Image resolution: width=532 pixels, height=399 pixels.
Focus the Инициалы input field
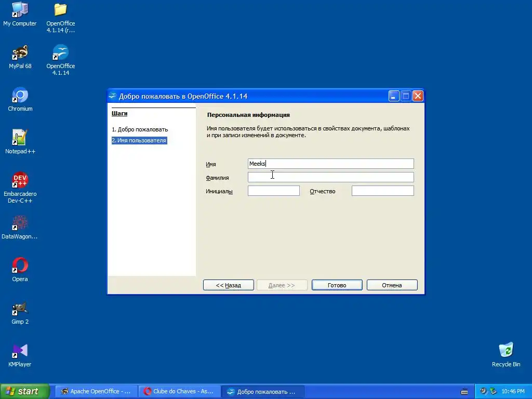(274, 191)
